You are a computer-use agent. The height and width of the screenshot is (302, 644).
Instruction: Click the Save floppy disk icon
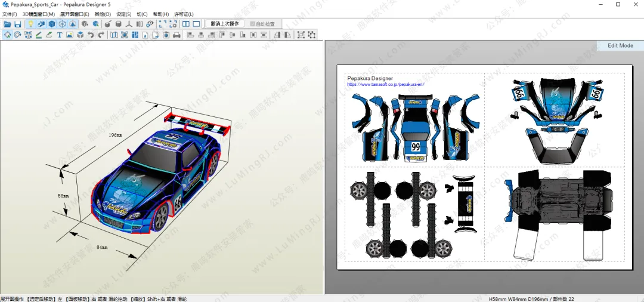[x=18, y=24]
